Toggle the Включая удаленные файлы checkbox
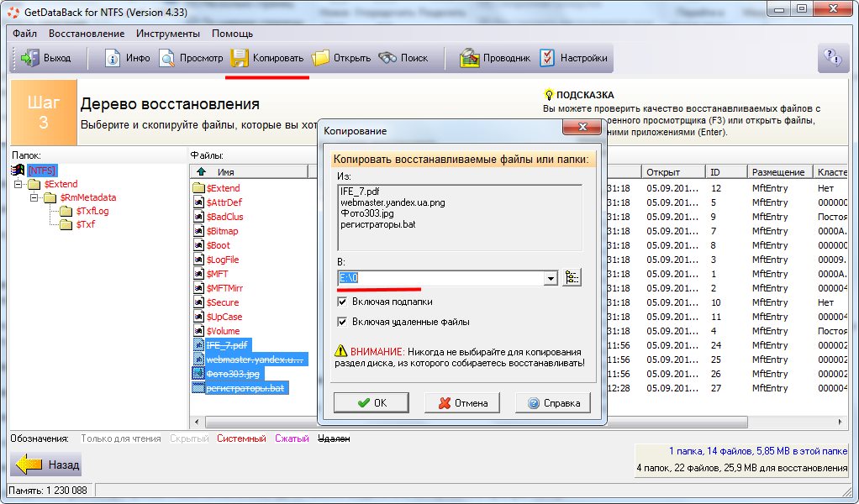The image size is (859, 504). [x=342, y=322]
